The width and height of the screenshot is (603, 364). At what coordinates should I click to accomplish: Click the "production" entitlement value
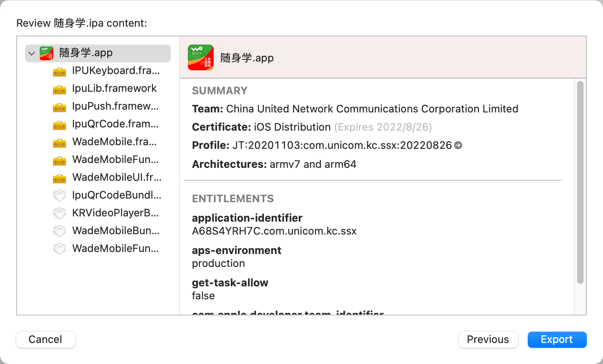click(219, 263)
